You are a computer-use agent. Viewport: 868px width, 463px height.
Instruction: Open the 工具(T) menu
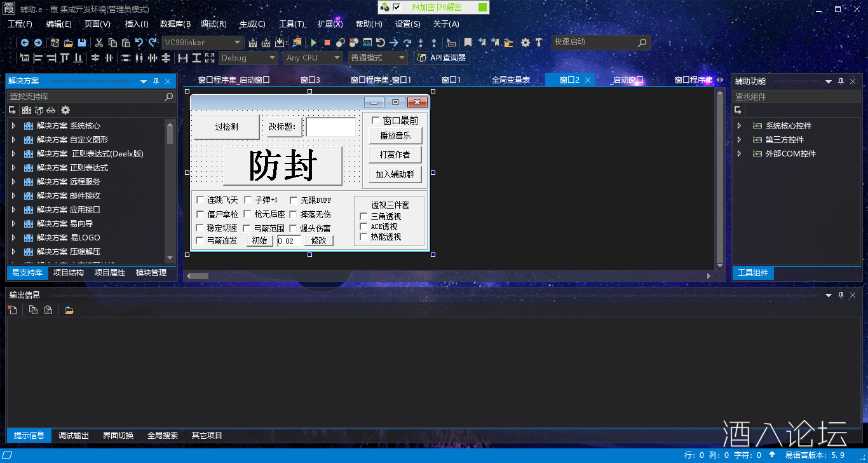coord(292,24)
